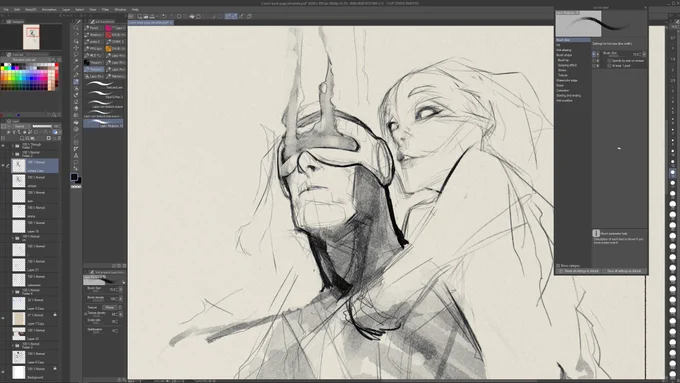Select Layer 23 in the layer panel

36,334
